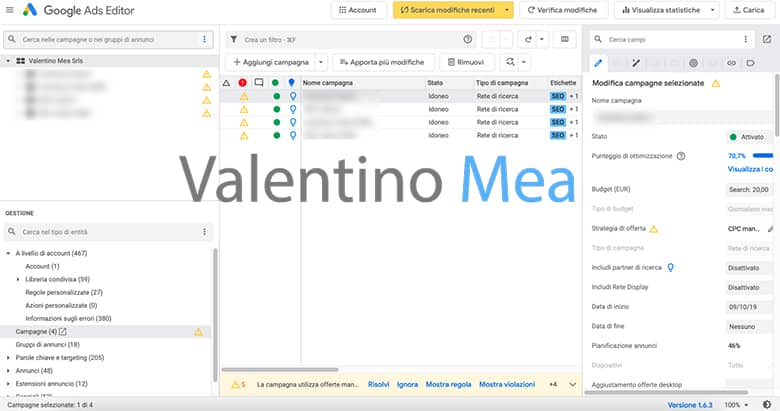Click the warning icon in the Campagne (4) row
This screenshot has width=780, height=411.
click(198, 332)
